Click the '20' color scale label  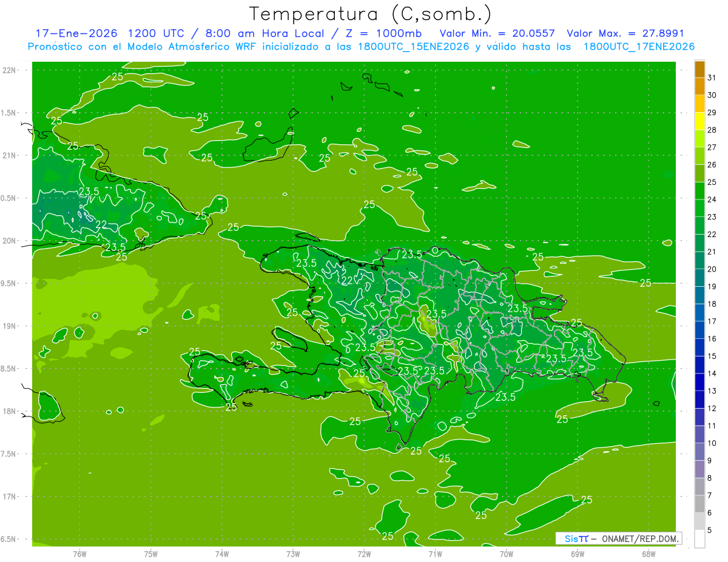click(712, 269)
